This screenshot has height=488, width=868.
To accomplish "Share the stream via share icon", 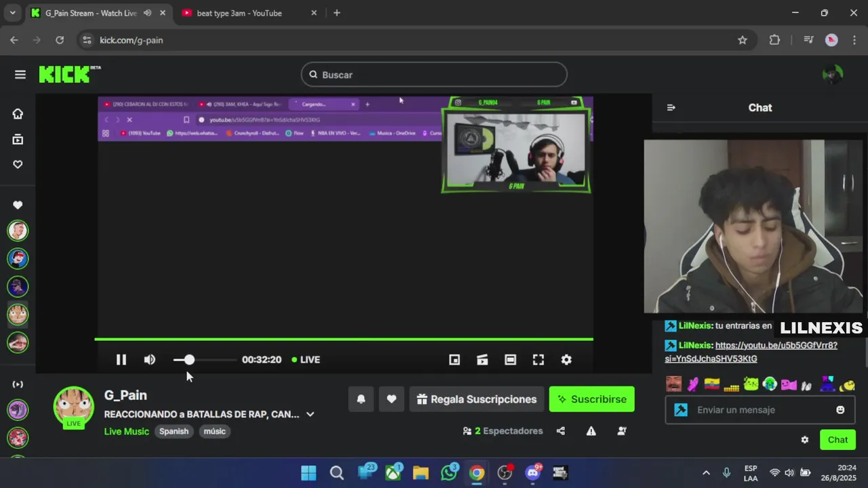I will (561, 431).
